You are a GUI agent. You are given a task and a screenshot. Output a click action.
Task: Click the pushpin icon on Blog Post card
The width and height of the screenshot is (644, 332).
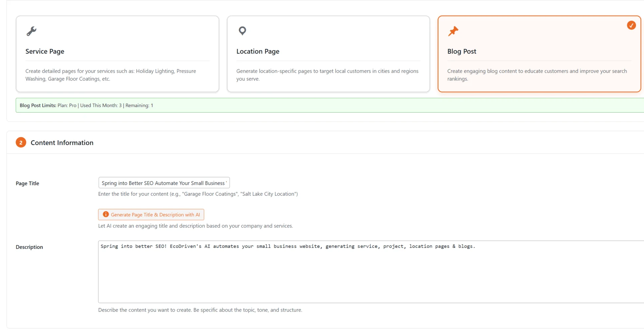[453, 31]
